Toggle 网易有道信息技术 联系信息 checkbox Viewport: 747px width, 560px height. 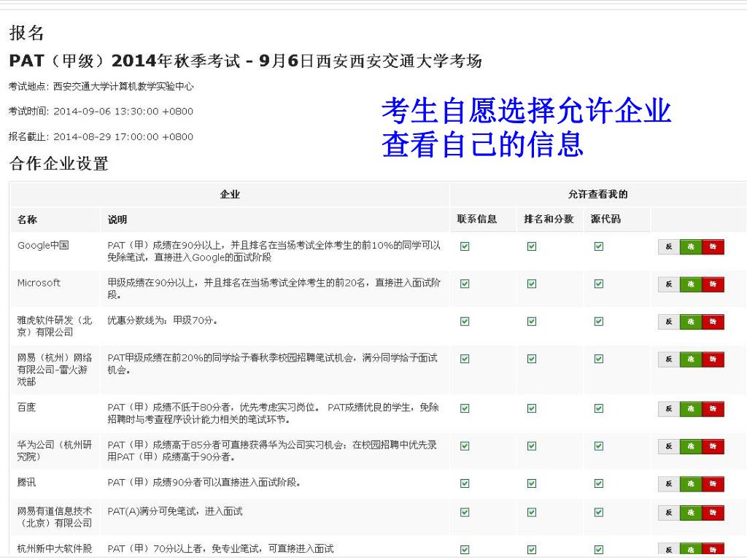tap(465, 512)
